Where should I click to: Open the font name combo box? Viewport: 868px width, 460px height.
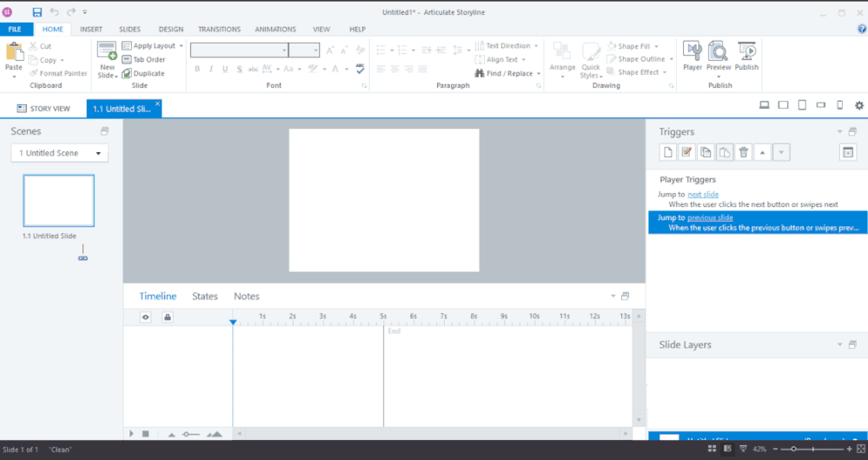(x=239, y=50)
